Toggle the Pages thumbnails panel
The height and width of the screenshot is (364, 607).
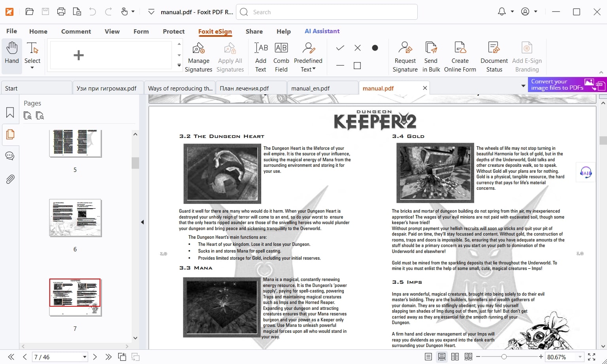(x=10, y=134)
